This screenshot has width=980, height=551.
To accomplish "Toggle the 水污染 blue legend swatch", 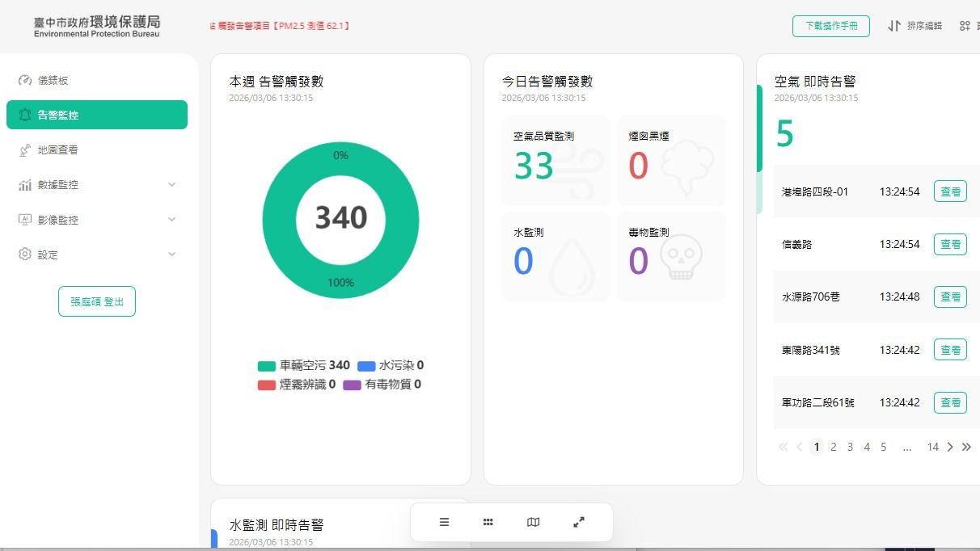I will [366, 366].
